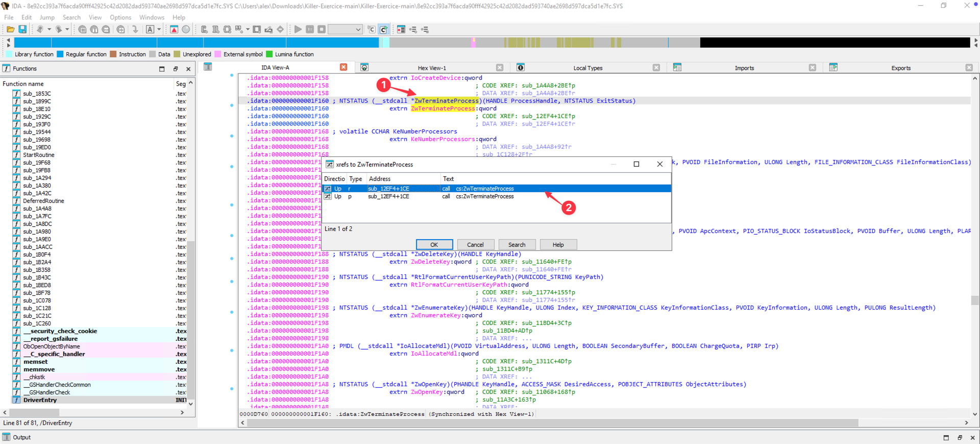Click IDA view vertical scroll down arrow
The image size is (980, 444).
click(x=975, y=414)
